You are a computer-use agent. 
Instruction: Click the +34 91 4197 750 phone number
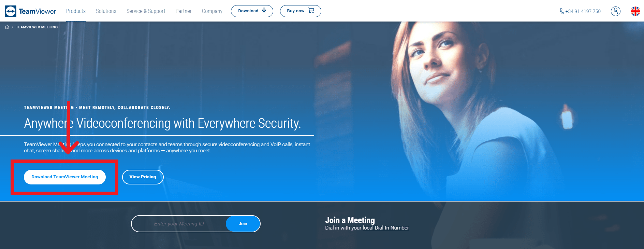[583, 11]
